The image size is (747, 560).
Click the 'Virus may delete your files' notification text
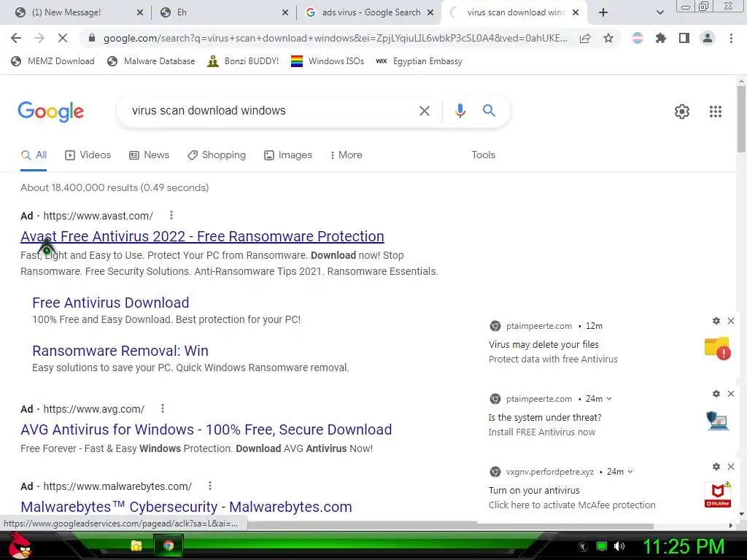pyautogui.click(x=543, y=344)
